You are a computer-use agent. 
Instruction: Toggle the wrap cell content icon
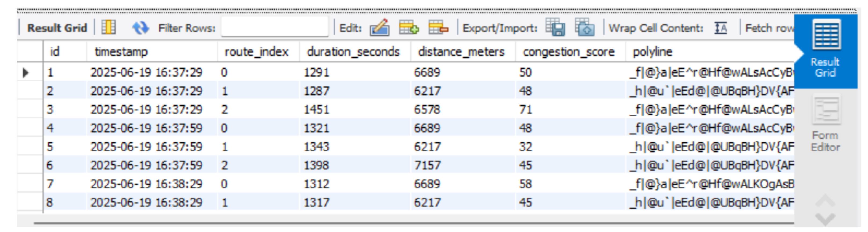[x=720, y=28]
